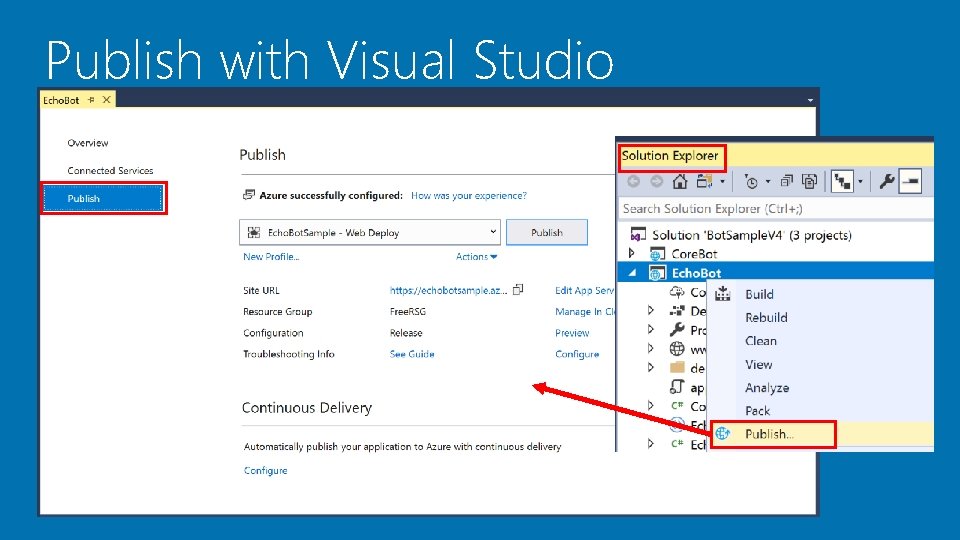960x540 pixels.
Task: Click the Dependencies node icon
Action: click(x=677, y=311)
